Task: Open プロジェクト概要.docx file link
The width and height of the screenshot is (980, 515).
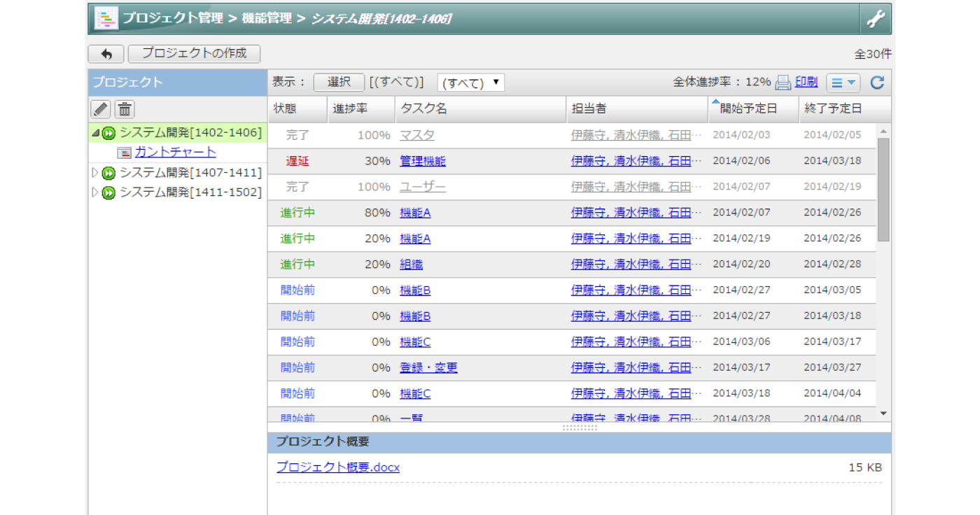Action: pos(338,467)
